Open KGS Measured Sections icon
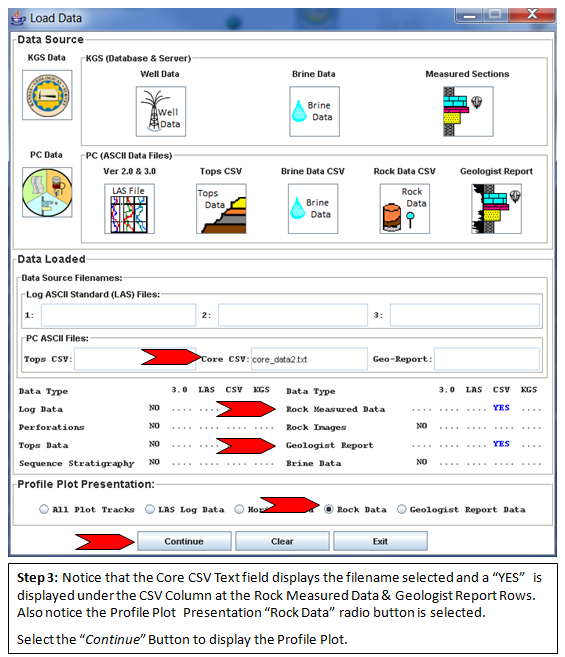The height and width of the screenshot is (657, 565). coord(468,111)
